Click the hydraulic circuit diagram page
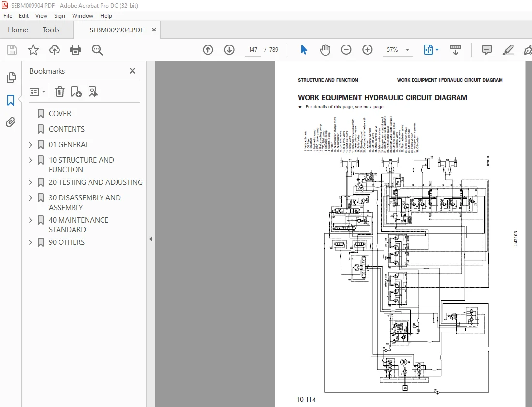This screenshot has width=532, height=407. tap(400, 234)
